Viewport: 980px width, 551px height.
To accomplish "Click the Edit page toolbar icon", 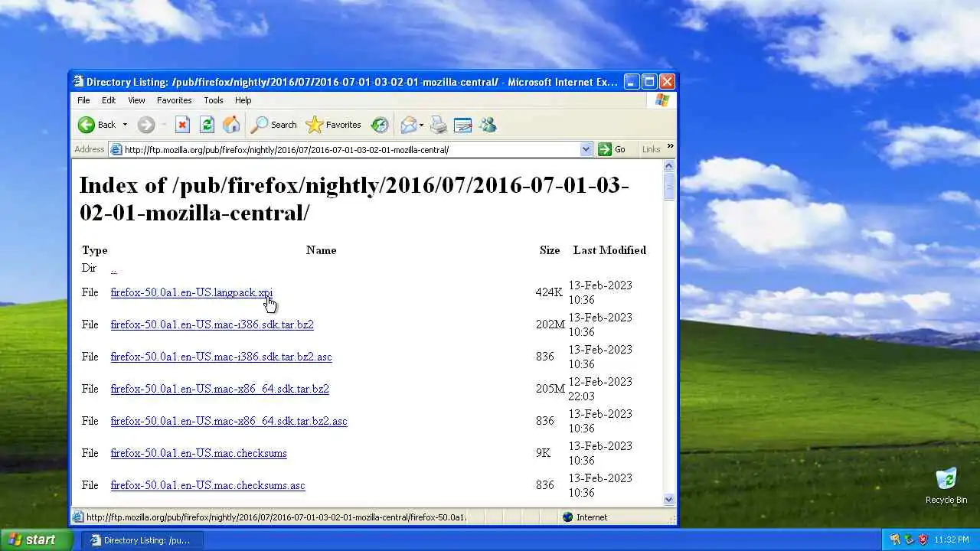I will tap(463, 125).
